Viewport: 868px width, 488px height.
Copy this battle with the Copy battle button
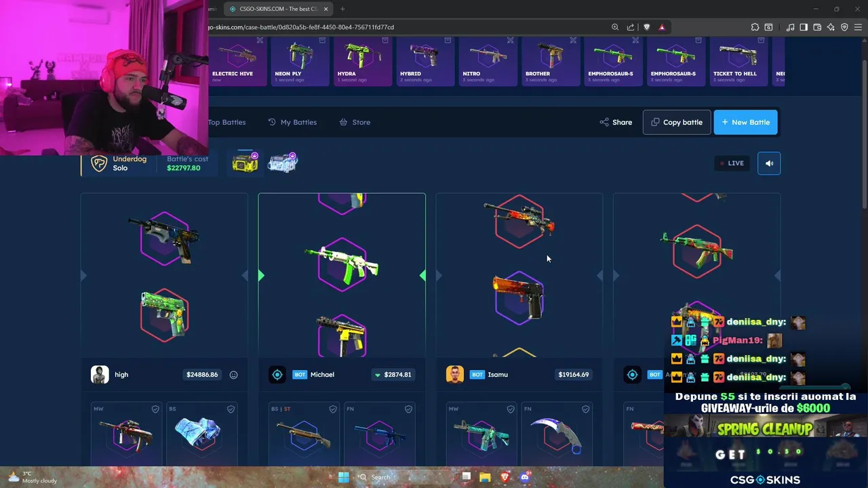[677, 122]
